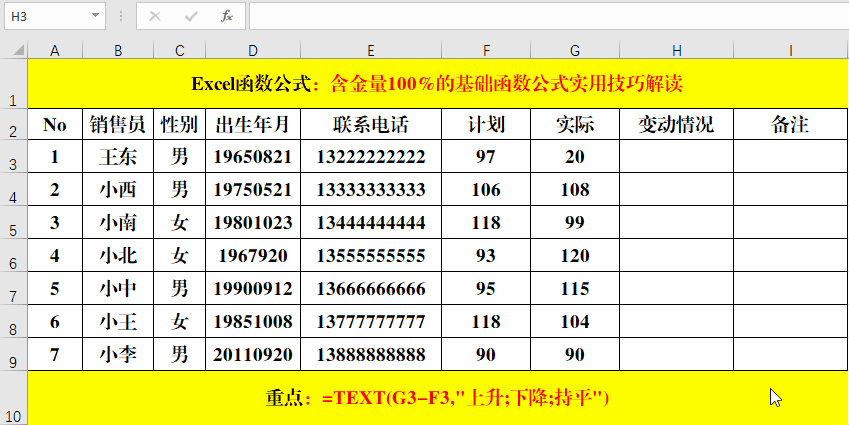The height and width of the screenshot is (425, 849).
Task: Click the '变动情况' header cell
Action: coord(677,125)
